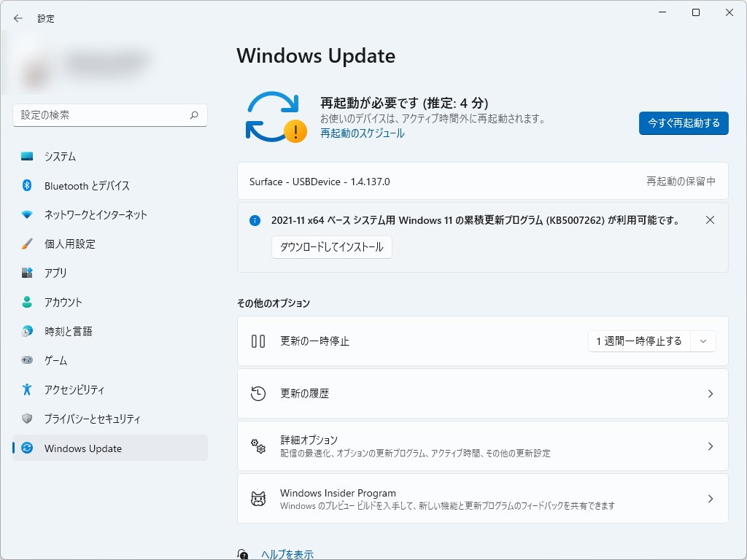This screenshot has height=560, width=747.
Task: Open Bluetooth とデバイス via its icon
Action: click(x=25, y=185)
